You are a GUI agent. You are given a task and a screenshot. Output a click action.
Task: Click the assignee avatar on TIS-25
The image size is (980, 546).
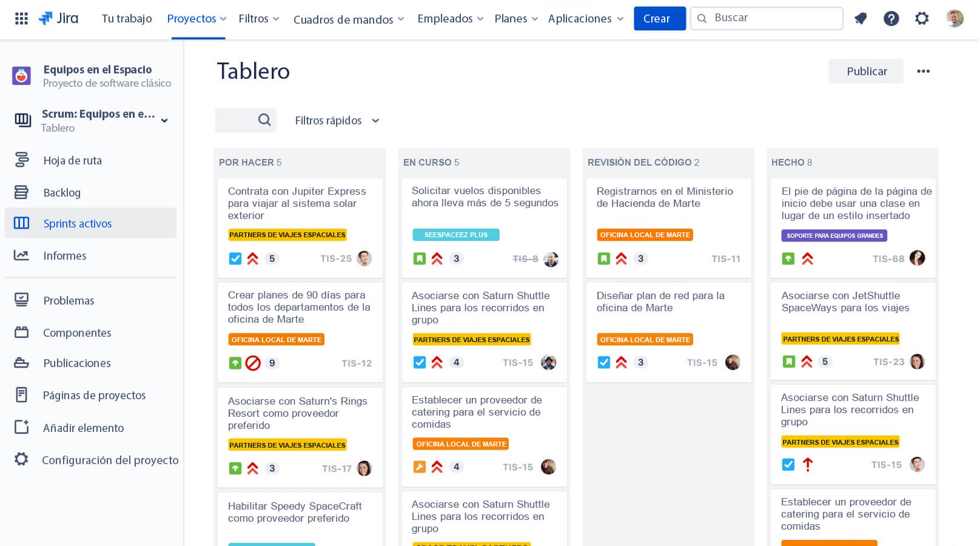364,258
